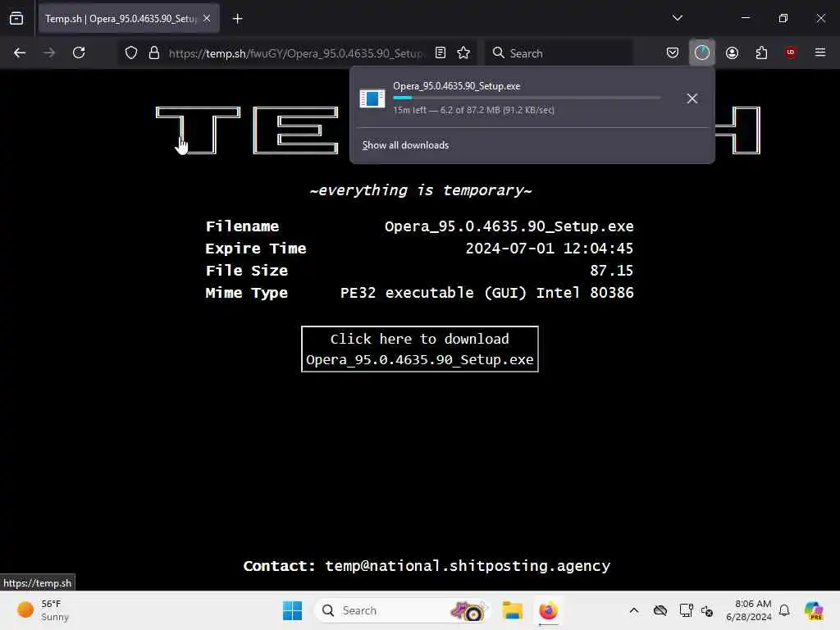The height and width of the screenshot is (630, 840).
Task: Open Save to Pocket icon
Action: (673, 52)
